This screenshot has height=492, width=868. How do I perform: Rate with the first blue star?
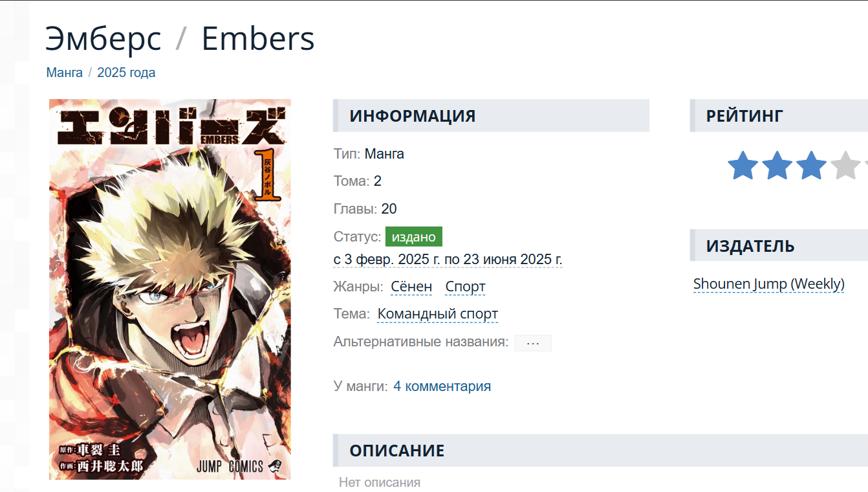pyautogui.click(x=743, y=165)
